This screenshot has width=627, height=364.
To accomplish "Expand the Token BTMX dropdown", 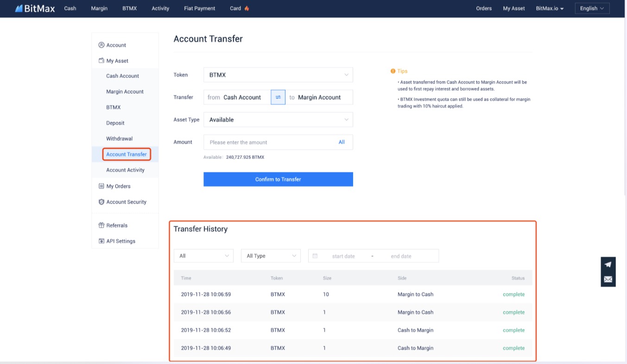I will (x=278, y=75).
